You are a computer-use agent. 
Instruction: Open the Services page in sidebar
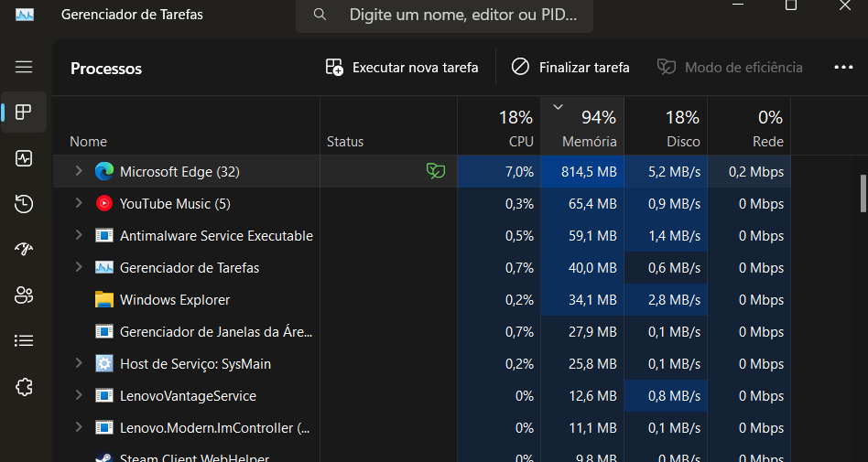click(24, 387)
